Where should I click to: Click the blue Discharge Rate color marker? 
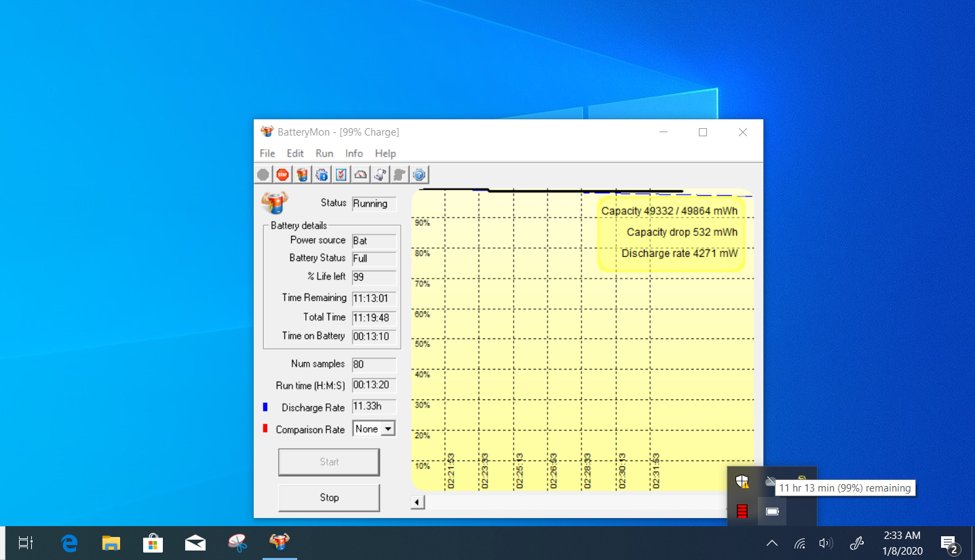(x=265, y=407)
